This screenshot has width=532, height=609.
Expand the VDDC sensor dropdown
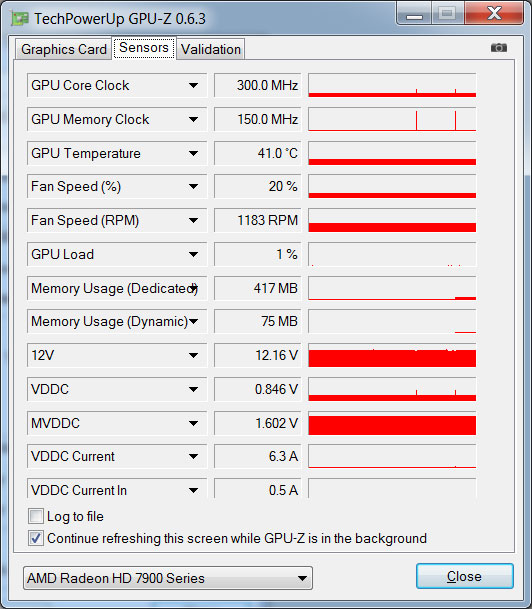pos(193,389)
